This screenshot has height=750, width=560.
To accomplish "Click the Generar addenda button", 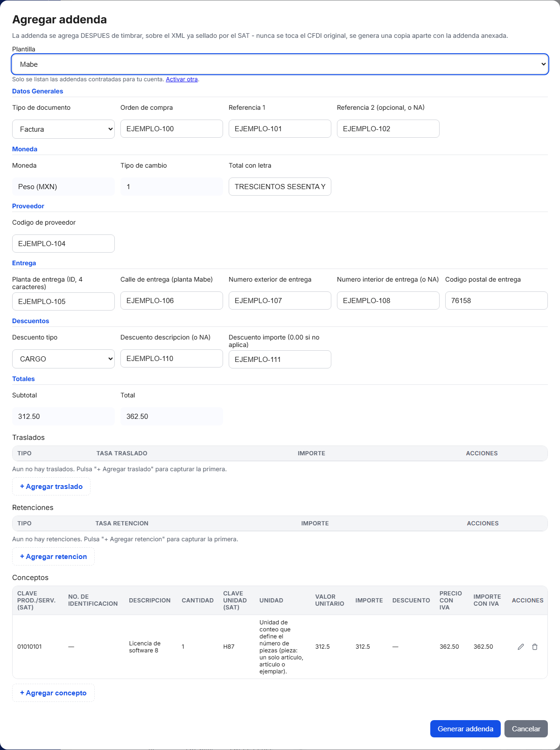I will click(x=465, y=729).
